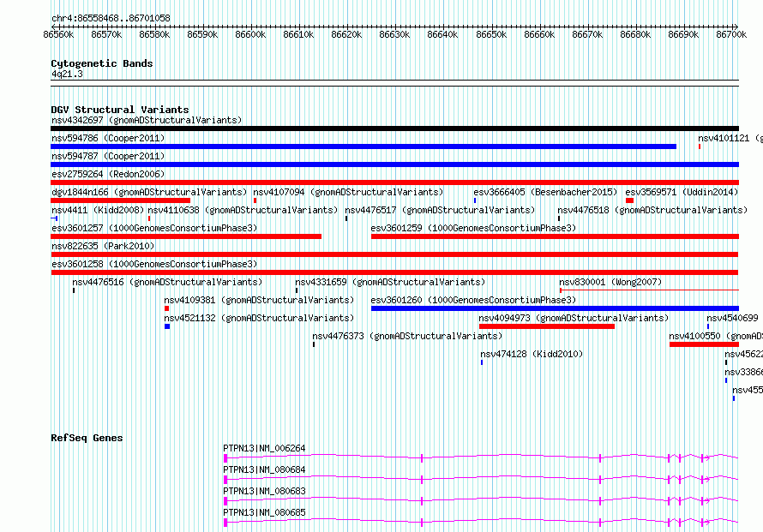
Task: Open the nsv830001 (Wong2007) label
Action: 610,282
